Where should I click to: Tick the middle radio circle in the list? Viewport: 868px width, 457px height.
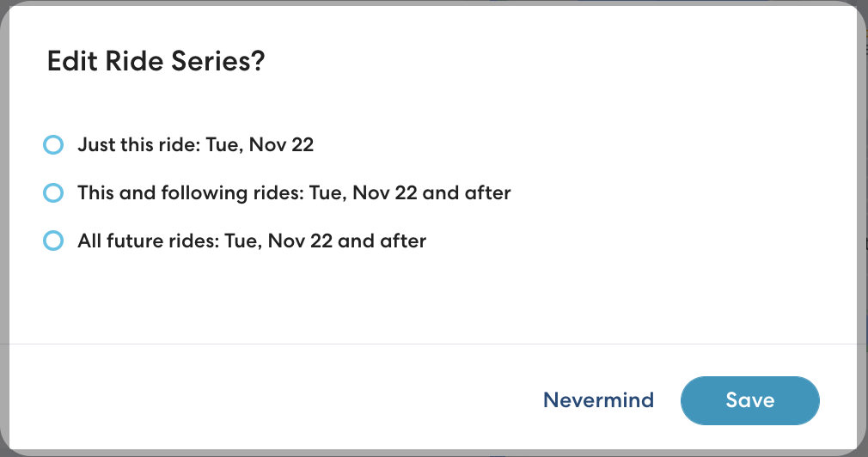tap(53, 193)
